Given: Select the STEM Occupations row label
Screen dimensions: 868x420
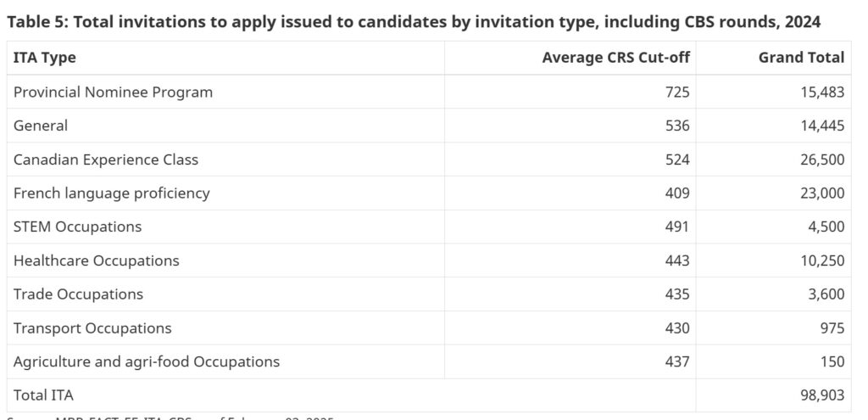Looking at the screenshot, I should 77,227.
